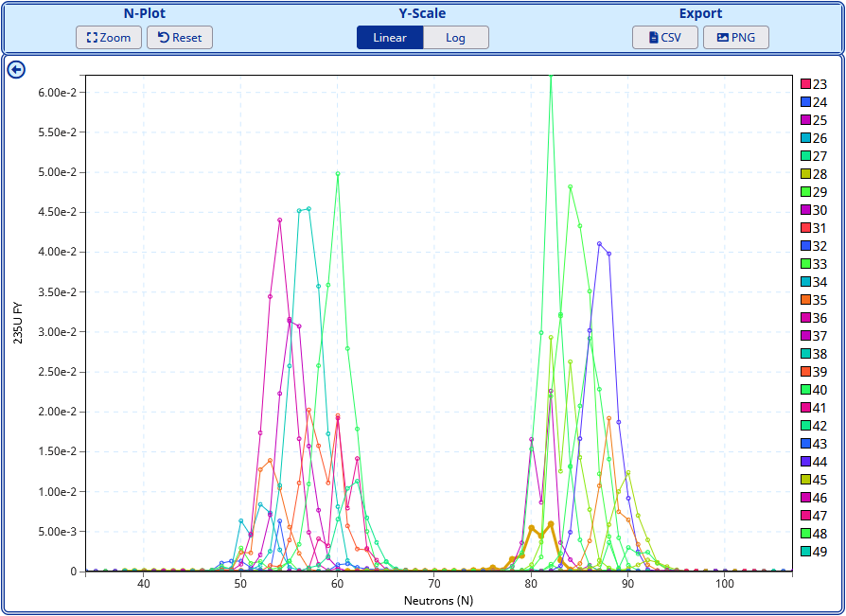Viewport: 846px width, 616px height.
Task: Select legend label 44
Action: tap(820, 462)
